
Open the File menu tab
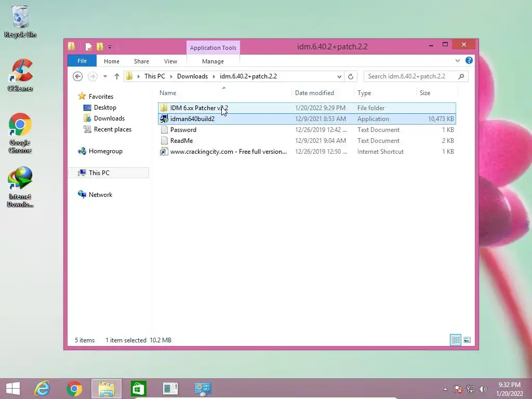[x=82, y=61]
